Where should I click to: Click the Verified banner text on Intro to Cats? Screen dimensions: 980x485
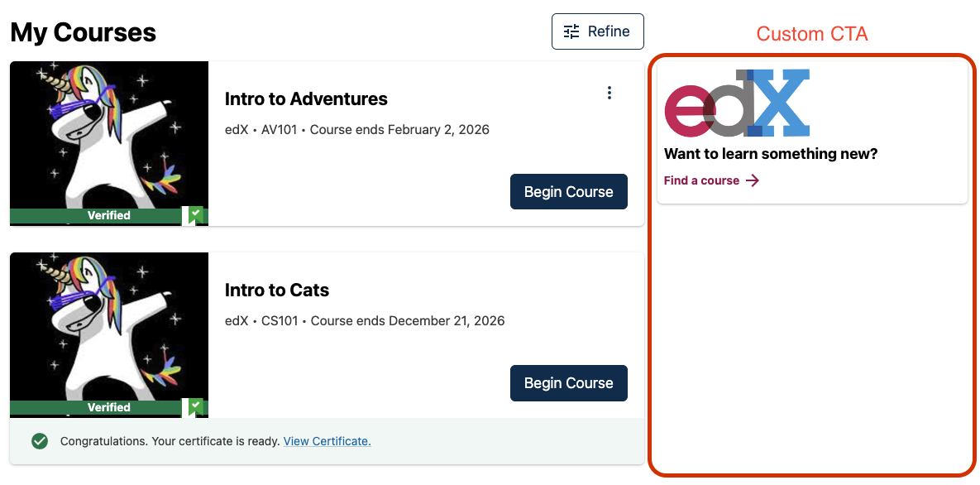(109, 407)
